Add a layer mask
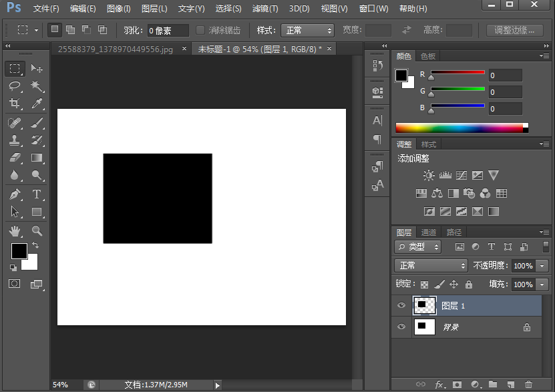 [457, 384]
